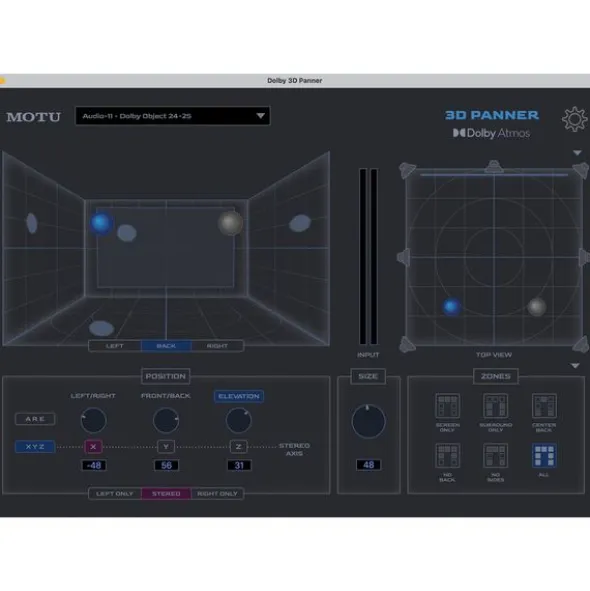The height and width of the screenshot is (591, 590).
Task: Click the bottom-left corner speaker in Top View
Action: 408,344
